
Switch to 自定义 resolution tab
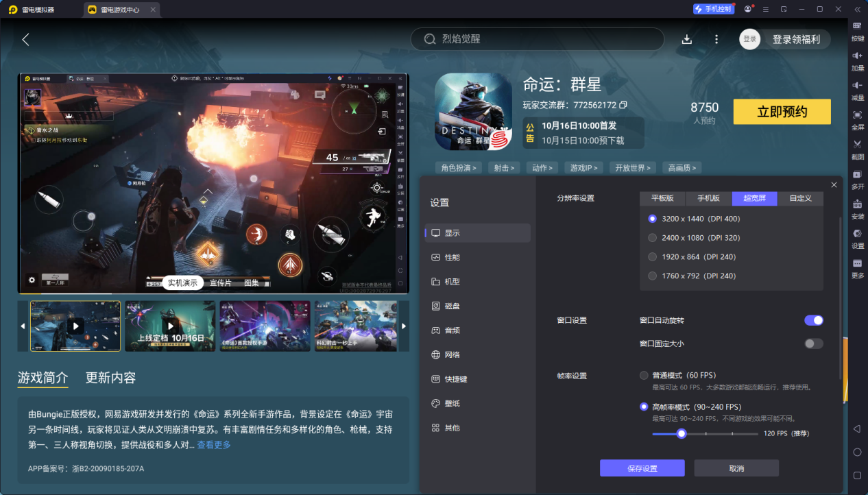click(800, 198)
